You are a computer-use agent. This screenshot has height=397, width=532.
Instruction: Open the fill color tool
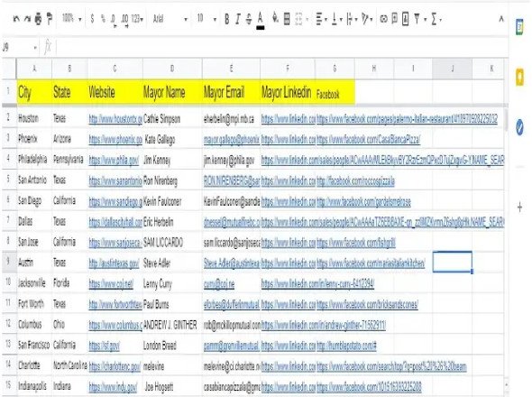275,18
